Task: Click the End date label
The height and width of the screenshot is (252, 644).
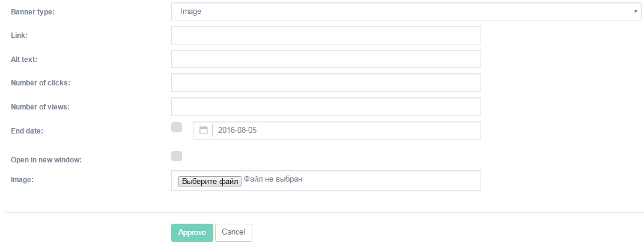Action: [x=26, y=131]
